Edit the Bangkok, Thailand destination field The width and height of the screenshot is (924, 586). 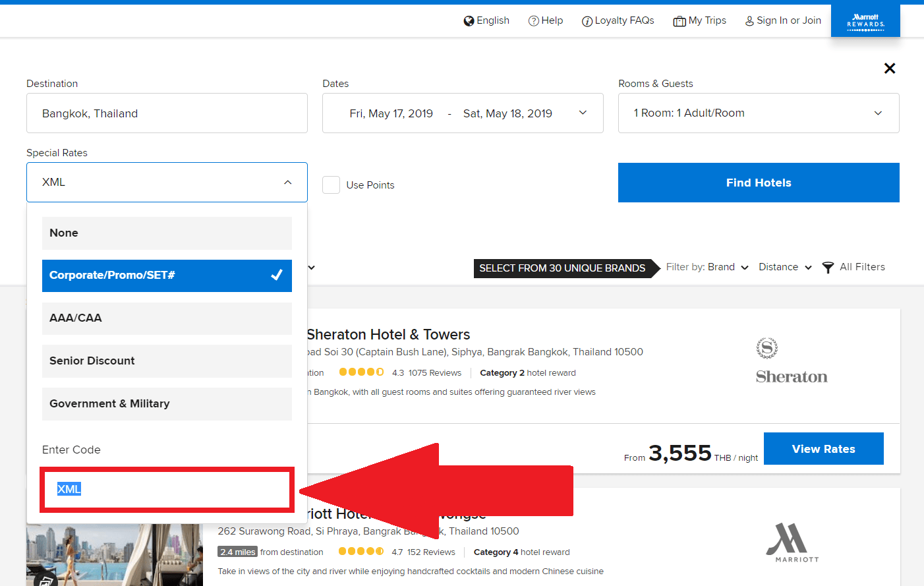167,113
